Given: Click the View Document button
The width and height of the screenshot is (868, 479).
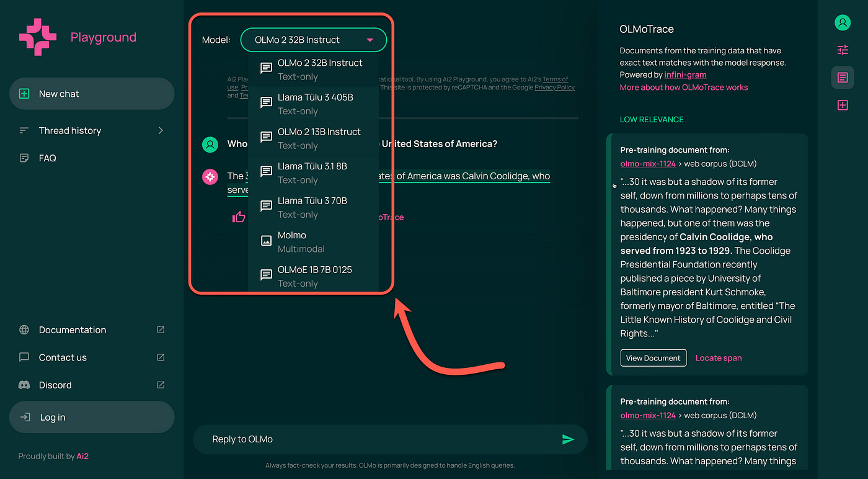Looking at the screenshot, I should 653,357.
